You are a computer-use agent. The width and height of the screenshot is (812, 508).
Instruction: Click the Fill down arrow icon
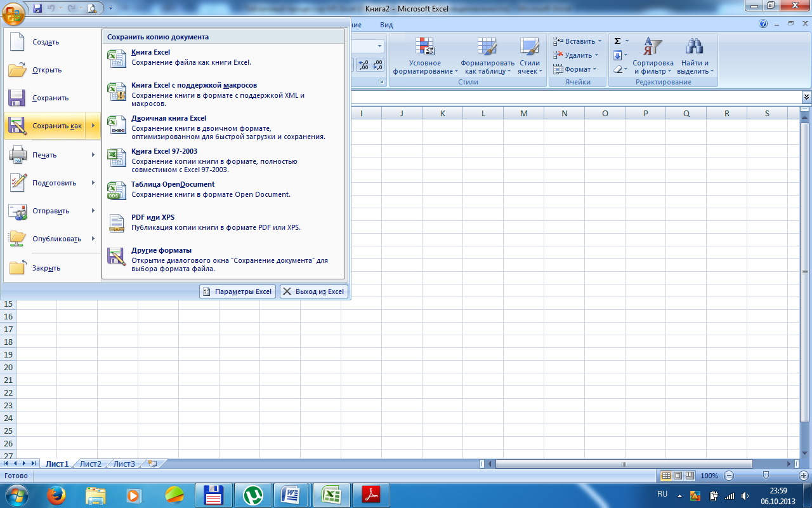click(618, 55)
